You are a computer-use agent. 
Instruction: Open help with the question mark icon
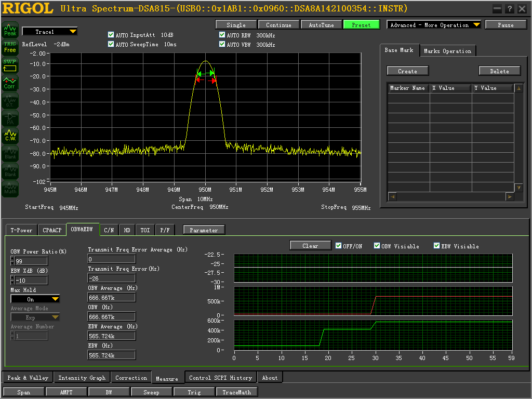click(x=509, y=9)
